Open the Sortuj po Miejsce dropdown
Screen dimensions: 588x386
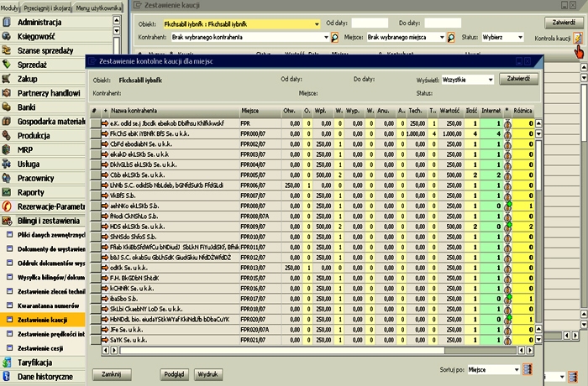[494, 370]
